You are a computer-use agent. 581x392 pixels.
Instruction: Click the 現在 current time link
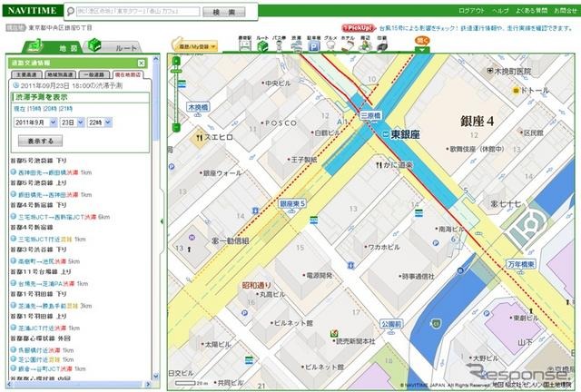(20, 109)
